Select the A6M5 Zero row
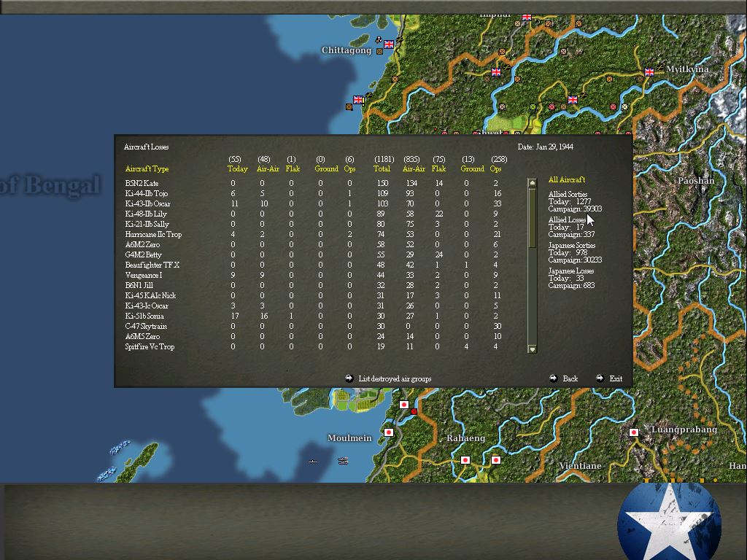The height and width of the screenshot is (560, 747). tap(314, 336)
